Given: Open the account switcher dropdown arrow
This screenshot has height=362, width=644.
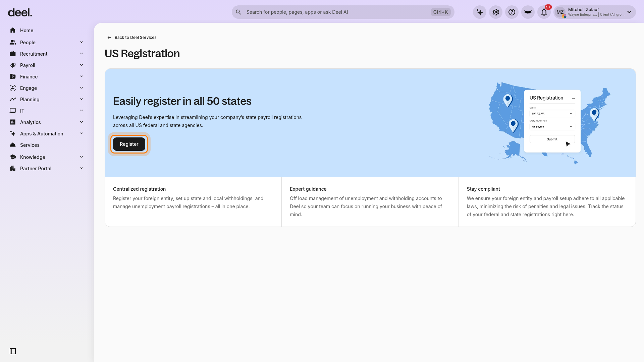Looking at the screenshot, I should pos(629,12).
